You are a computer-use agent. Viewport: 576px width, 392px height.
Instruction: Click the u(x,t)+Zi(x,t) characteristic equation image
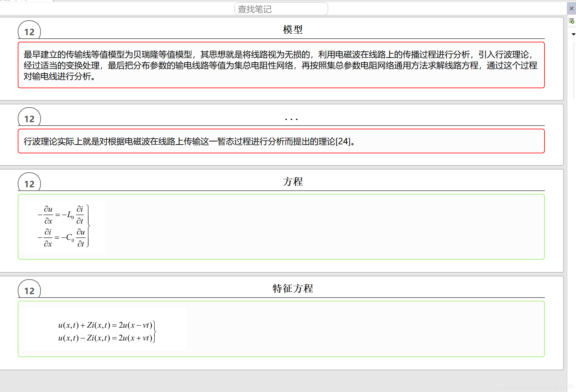click(x=105, y=329)
